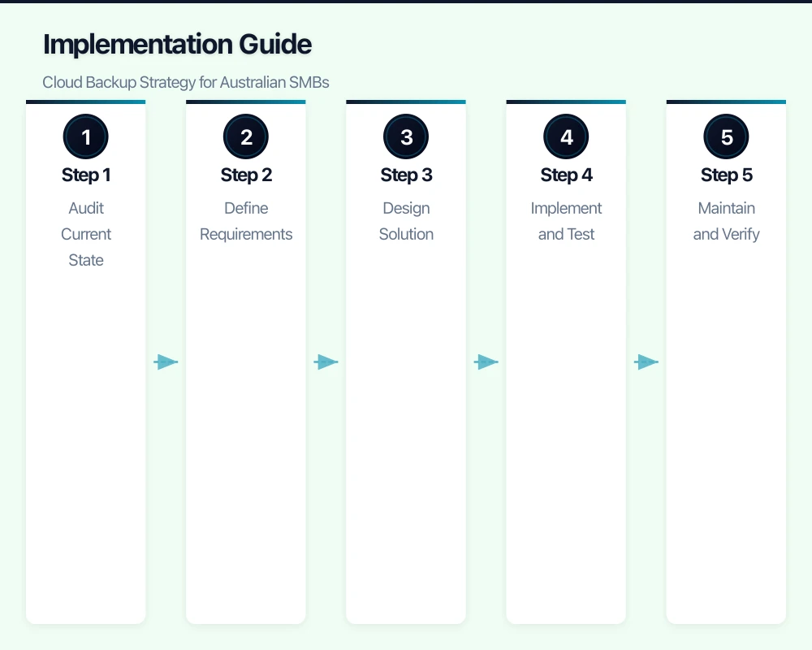Click the numbered circle badge for Step 5
The image size is (812, 650).
[x=726, y=136]
